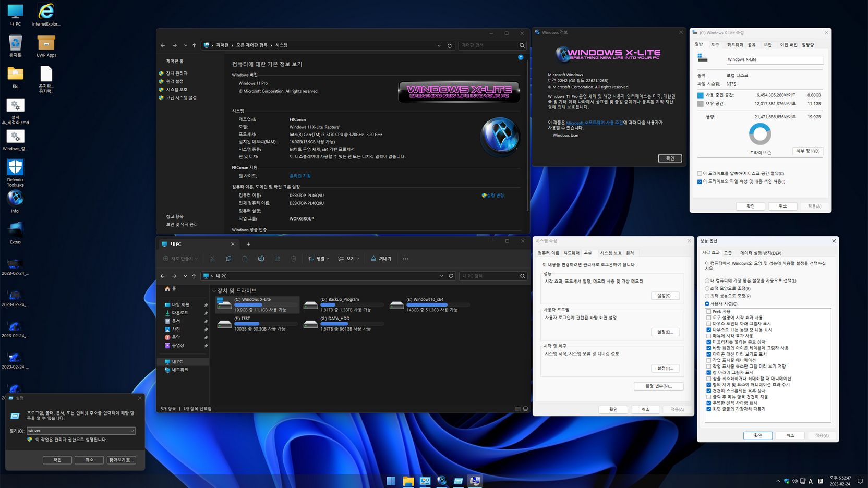Click the Online Support (온라인 지원) link
This screenshot has width=868, height=488.
300,176
